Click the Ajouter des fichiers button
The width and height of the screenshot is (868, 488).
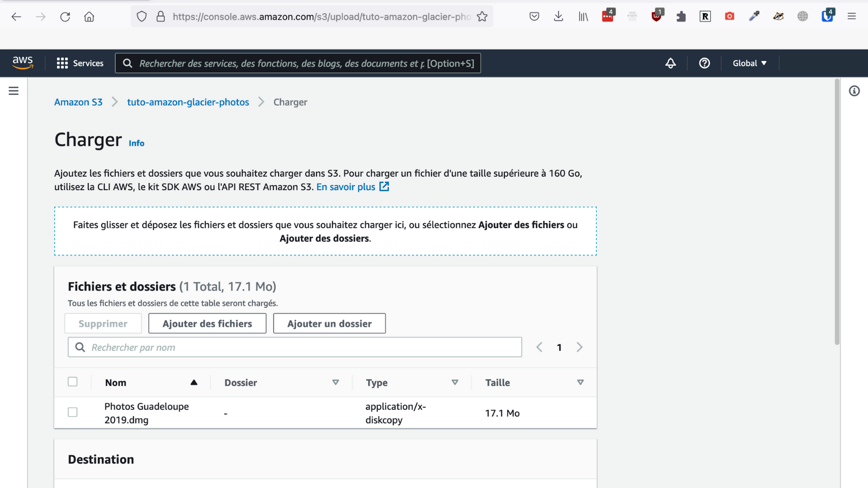pyautogui.click(x=207, y=323)
